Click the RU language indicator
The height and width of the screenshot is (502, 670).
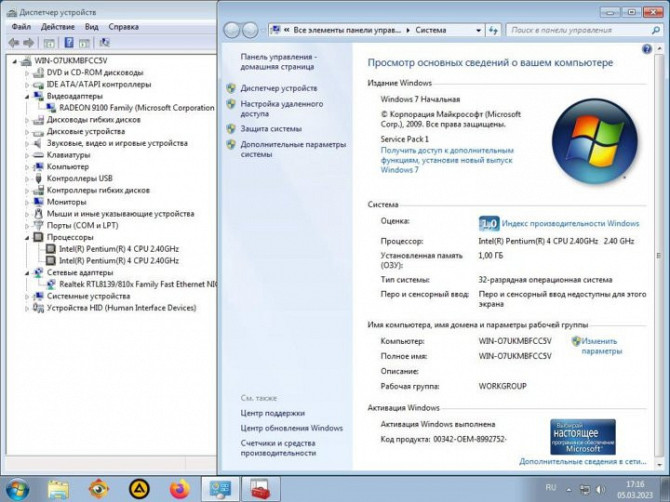551,487
